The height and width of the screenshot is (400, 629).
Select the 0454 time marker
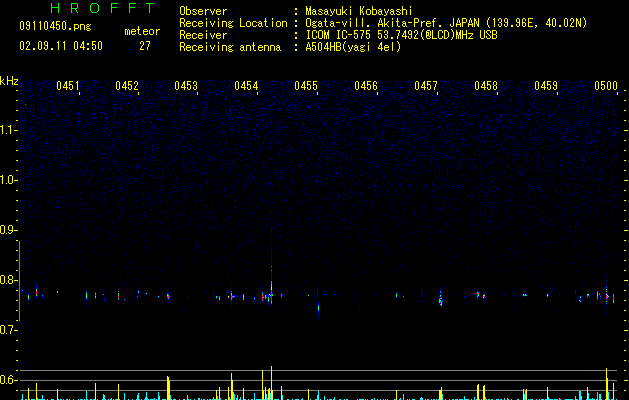click(246, 86)
